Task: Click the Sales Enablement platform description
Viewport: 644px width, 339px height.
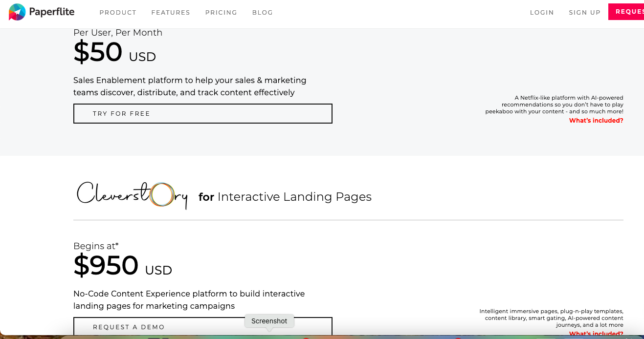Action: tap(190, 86)
